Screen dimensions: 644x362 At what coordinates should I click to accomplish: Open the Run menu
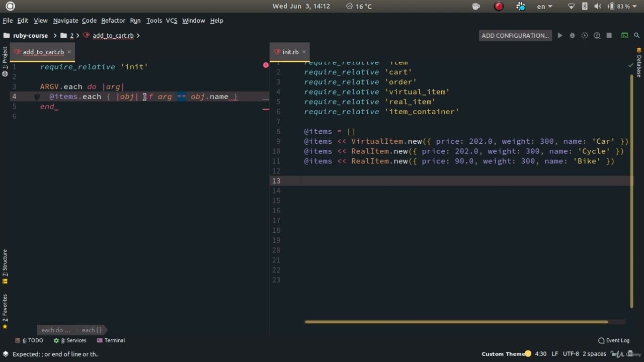(x=135, y=21)
